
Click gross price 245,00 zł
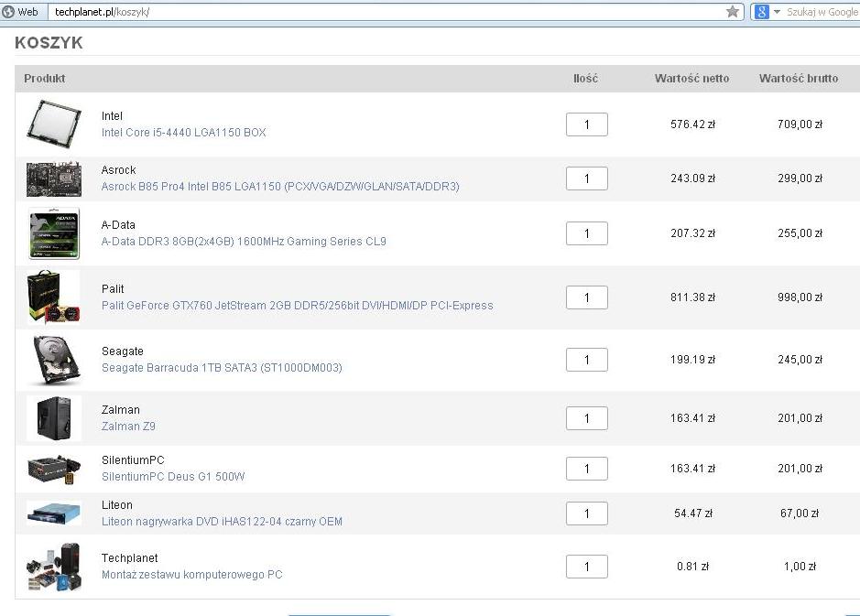click(800, 360)
